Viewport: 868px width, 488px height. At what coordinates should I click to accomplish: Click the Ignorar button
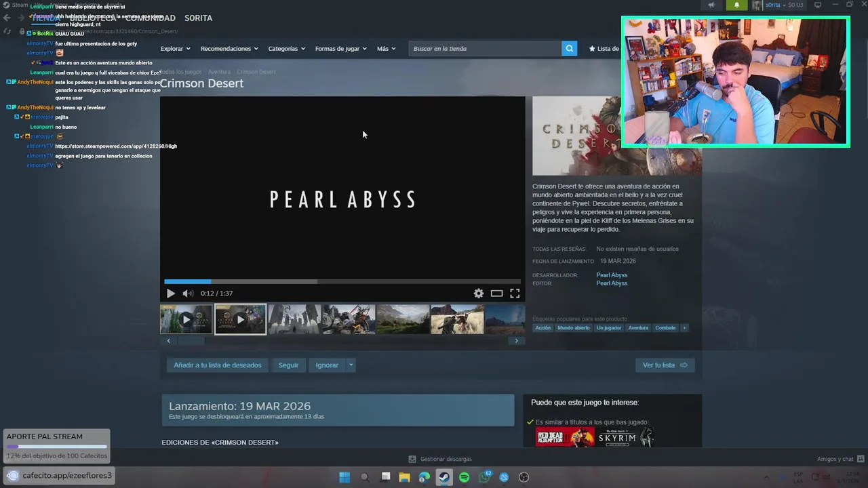(327, 365)
